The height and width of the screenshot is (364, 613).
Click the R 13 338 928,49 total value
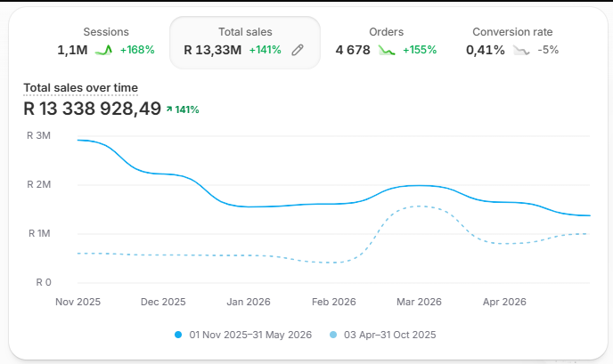tap(93, 109)
